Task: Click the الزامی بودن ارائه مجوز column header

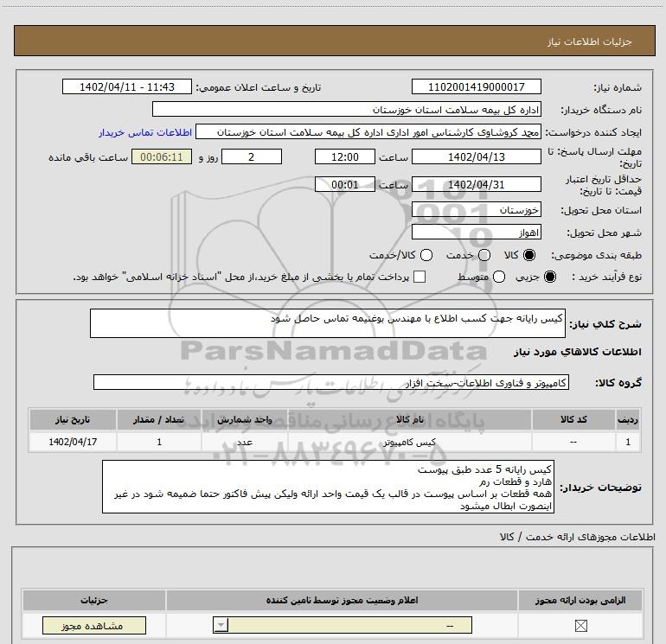Action: [x=580, y=601]
